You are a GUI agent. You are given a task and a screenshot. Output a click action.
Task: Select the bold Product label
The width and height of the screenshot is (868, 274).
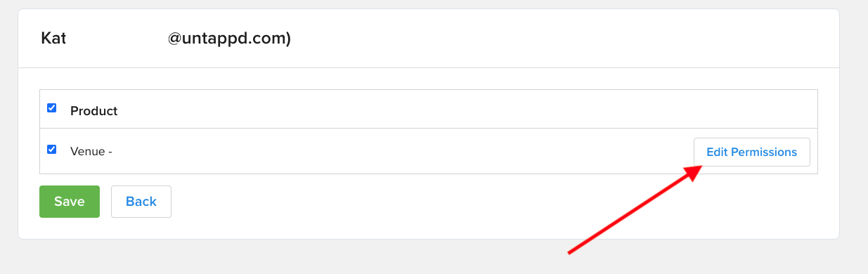pyautogui.click(x=94, y=111)
